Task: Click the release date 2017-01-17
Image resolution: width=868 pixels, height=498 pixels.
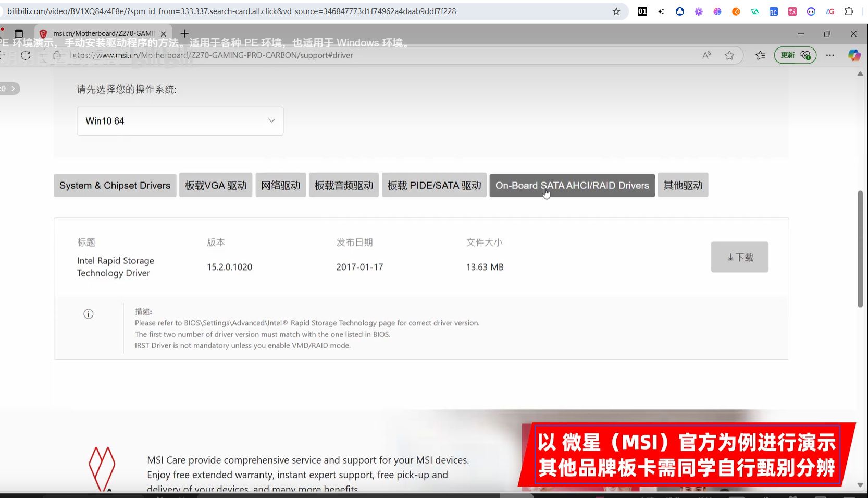Action: pos(359,267)
